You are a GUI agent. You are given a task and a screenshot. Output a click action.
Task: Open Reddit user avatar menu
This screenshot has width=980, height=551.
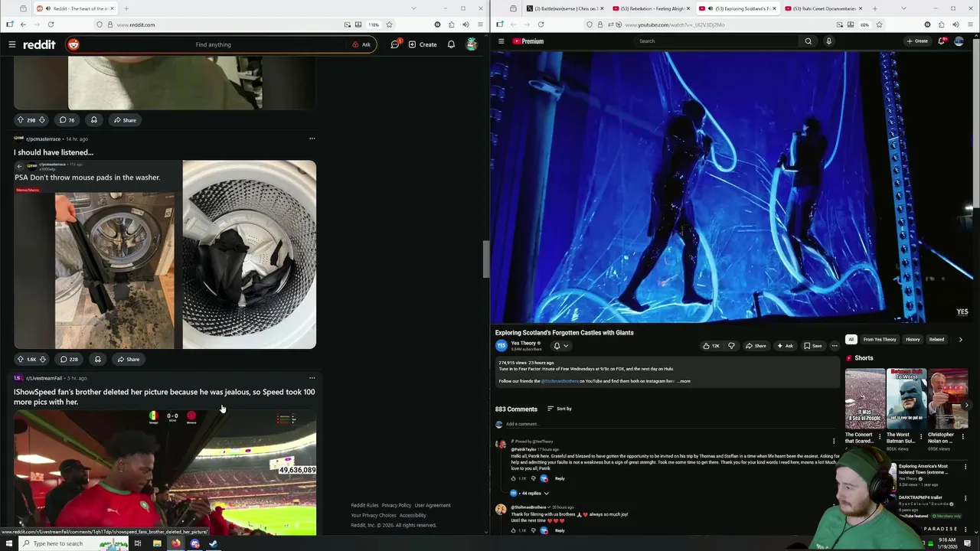[x=472, y=44]
